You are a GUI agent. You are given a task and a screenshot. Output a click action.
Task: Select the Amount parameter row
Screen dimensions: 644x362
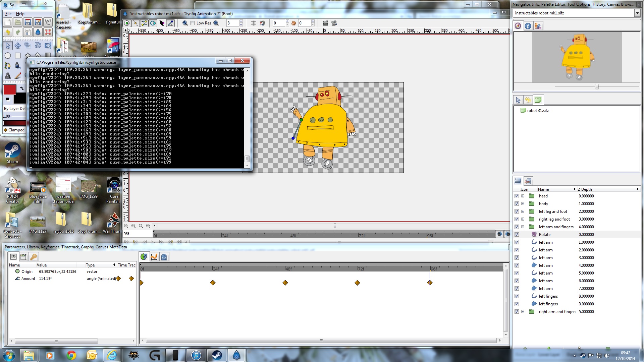click(72, 279)
